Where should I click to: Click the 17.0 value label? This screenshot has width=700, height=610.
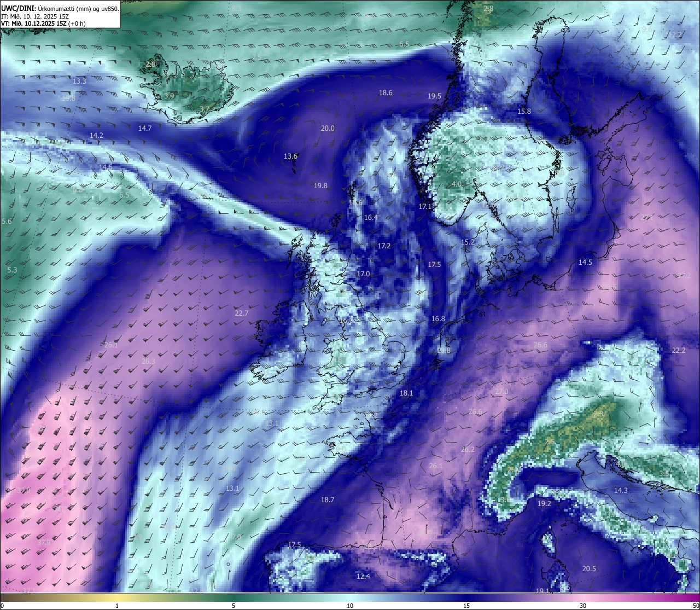[363, 274]
